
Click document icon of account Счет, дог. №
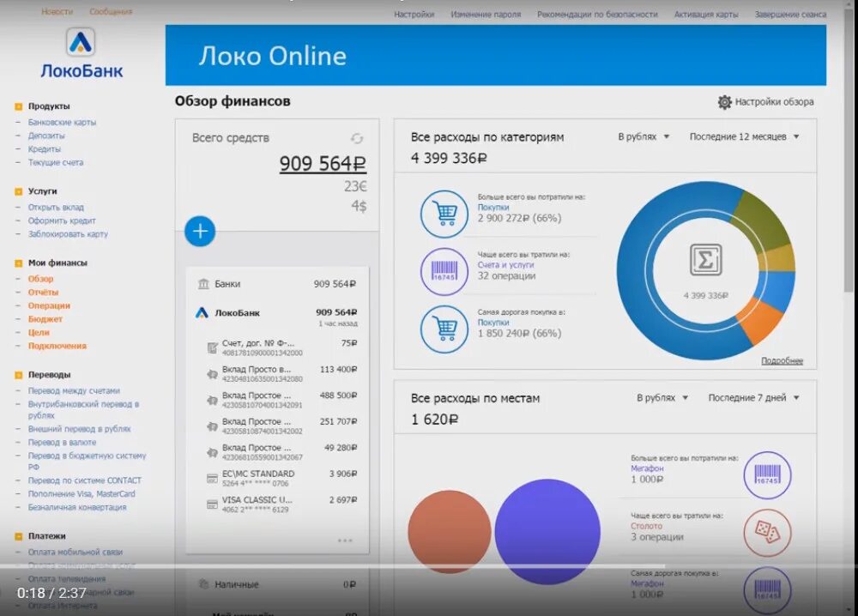(212, 348)
